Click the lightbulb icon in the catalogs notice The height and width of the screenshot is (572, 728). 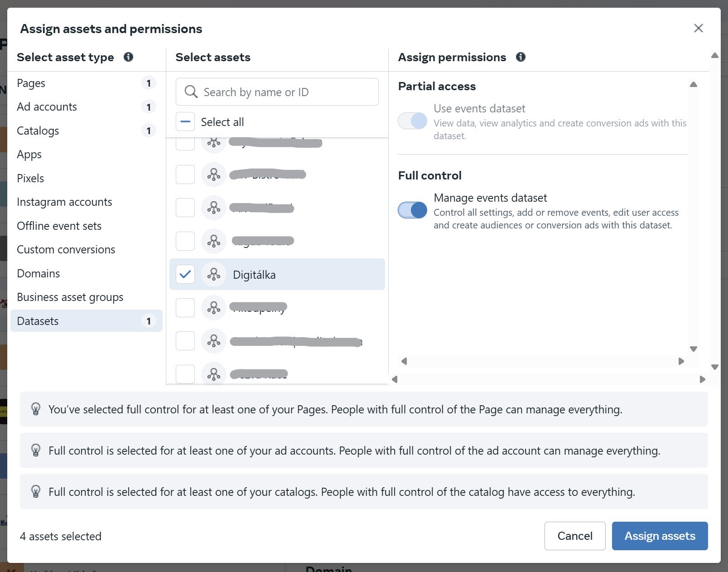click(36, 492)
